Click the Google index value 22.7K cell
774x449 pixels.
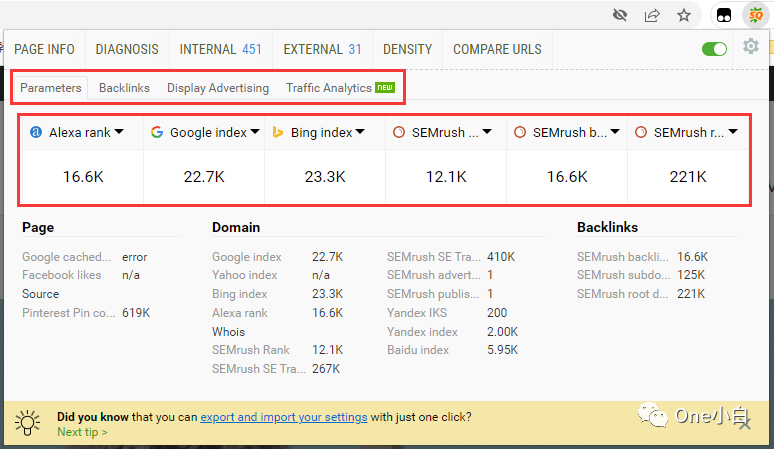[204, 177]
